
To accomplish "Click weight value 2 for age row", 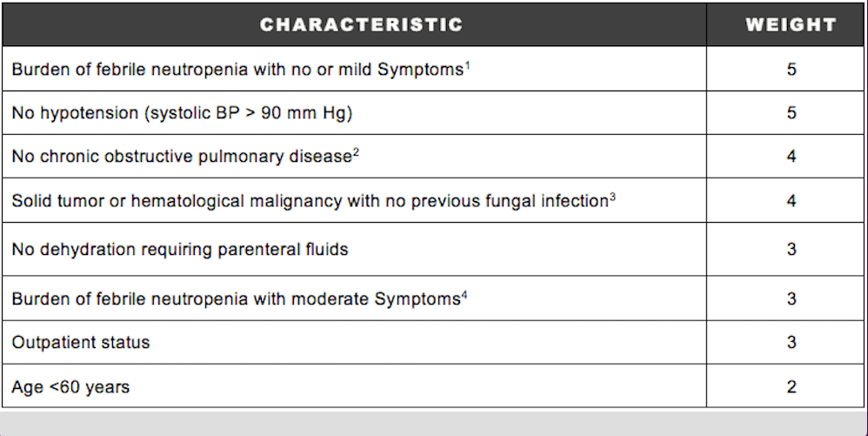I will 791,386.
